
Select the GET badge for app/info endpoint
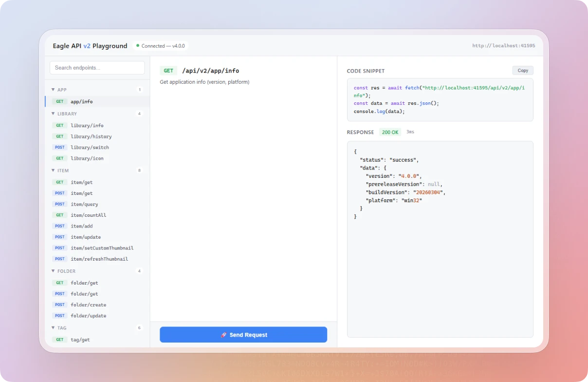59,101
